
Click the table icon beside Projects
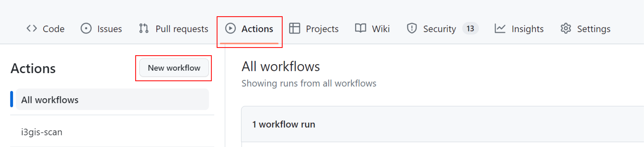click(x=295, y=28)
